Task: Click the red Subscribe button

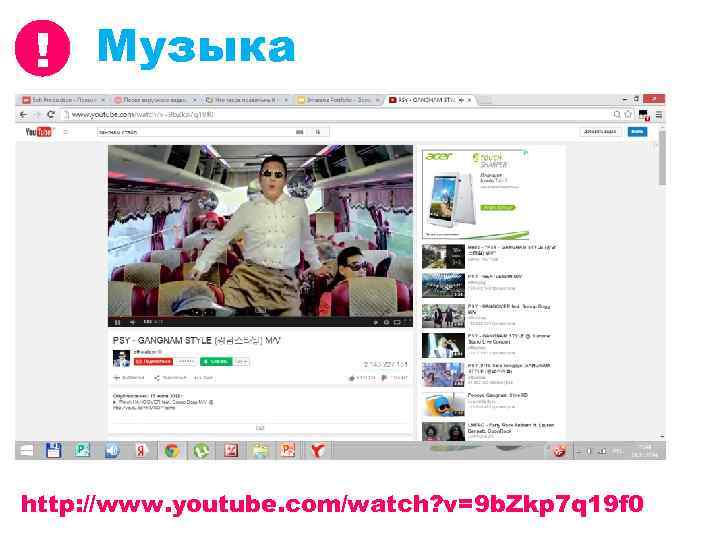Action: click(153, 362)
